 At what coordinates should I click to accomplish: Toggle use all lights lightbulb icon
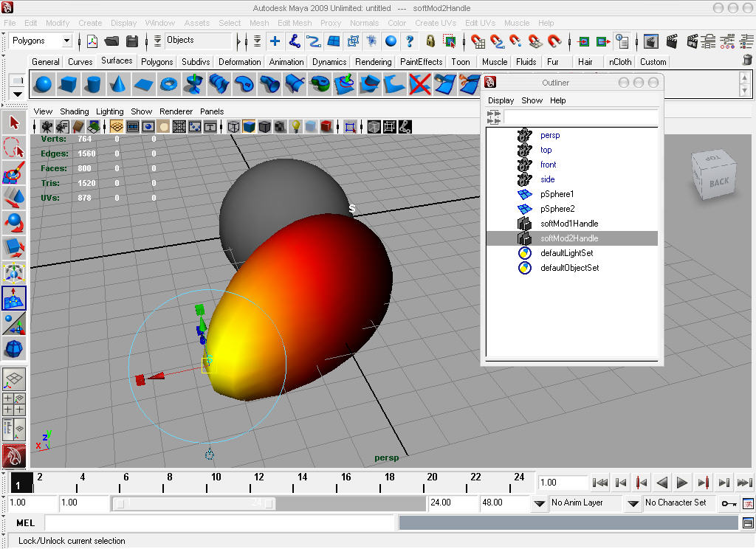coord(295,127)
